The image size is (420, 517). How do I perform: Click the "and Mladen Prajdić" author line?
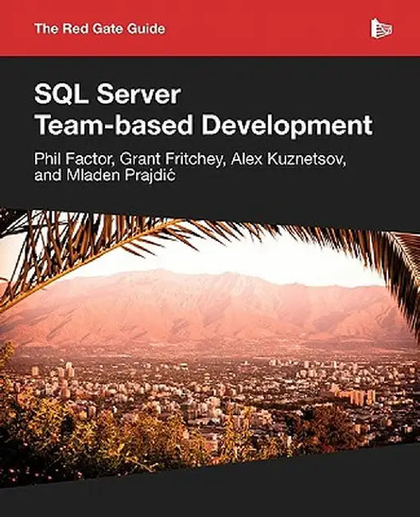point(105,175)
